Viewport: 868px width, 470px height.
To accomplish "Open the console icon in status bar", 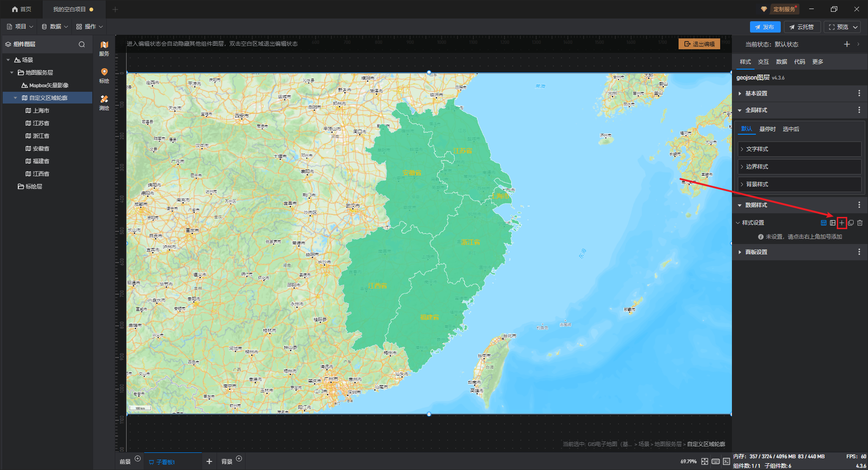I will tap(726, 461).
